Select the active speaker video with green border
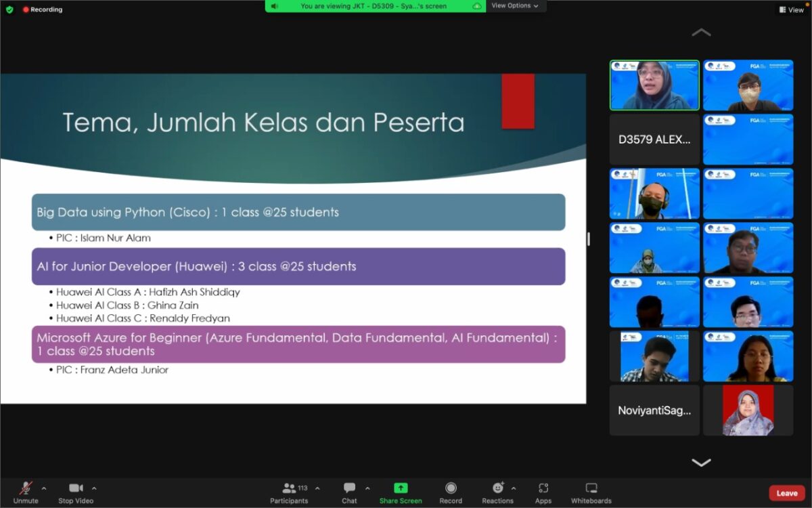This screenshot has height=508, width=812. tap(654, 85)
